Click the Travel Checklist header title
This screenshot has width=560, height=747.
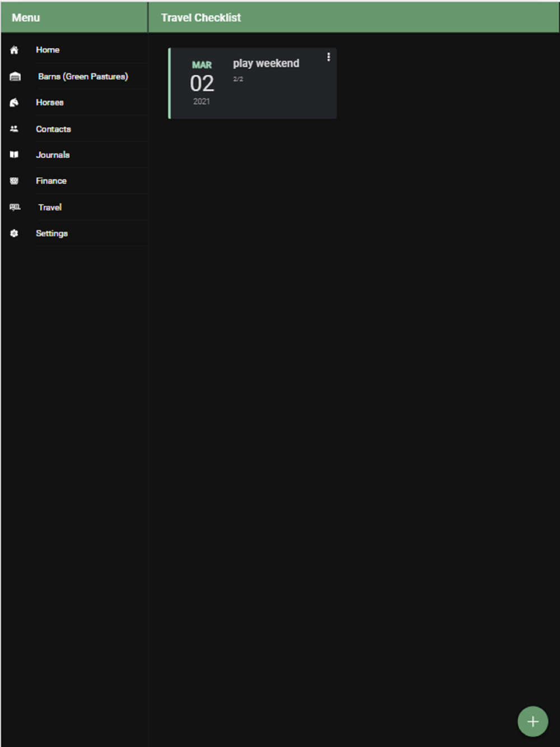[201, 18]
